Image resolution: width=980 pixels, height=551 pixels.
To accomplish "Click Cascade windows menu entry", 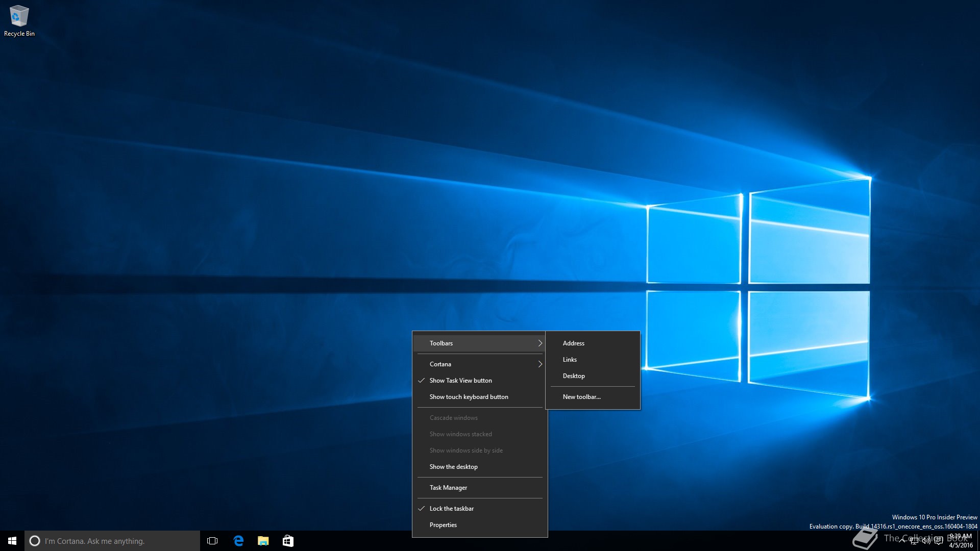I will [480, 418].
